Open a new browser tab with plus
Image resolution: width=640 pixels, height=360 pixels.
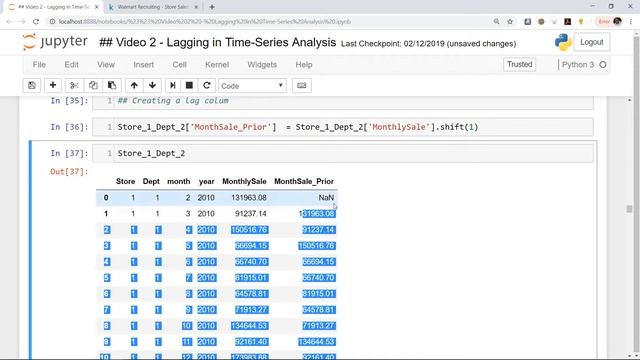[x=211, y=7]
